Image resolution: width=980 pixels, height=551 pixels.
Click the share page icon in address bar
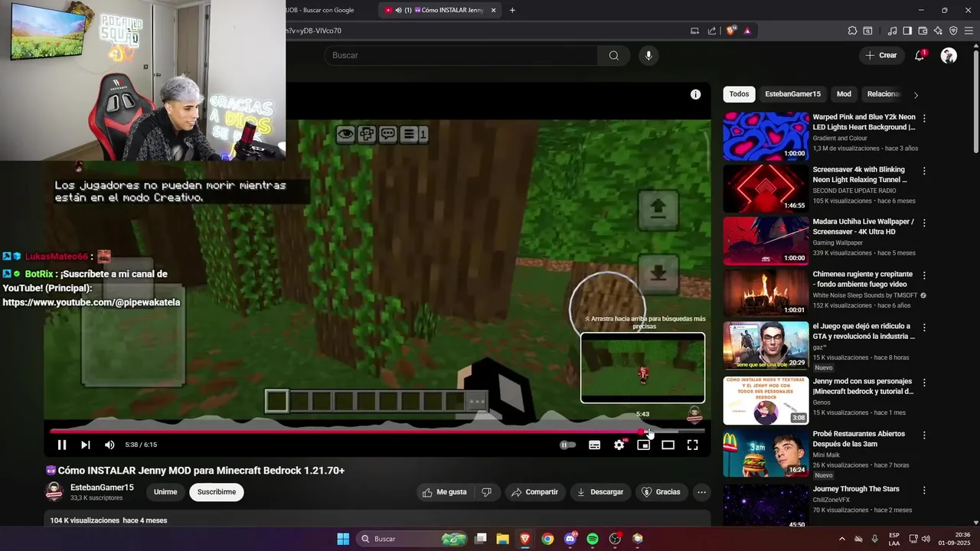[712, 31]
